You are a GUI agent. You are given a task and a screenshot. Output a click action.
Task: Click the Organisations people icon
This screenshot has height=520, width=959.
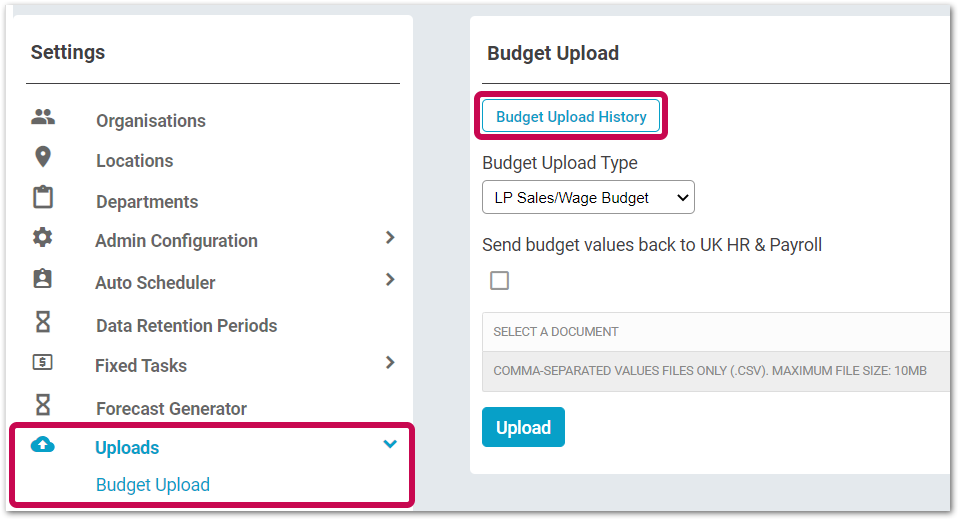coord(43,116)
